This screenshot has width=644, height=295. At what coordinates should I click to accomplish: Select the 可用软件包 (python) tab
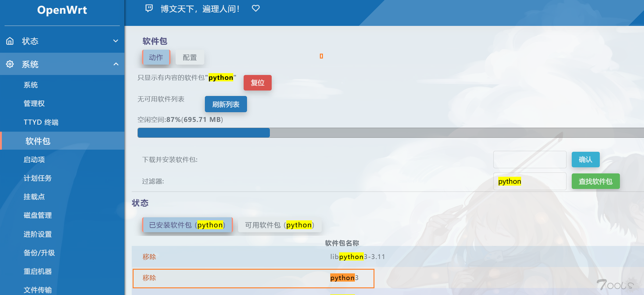pos(279,225)
